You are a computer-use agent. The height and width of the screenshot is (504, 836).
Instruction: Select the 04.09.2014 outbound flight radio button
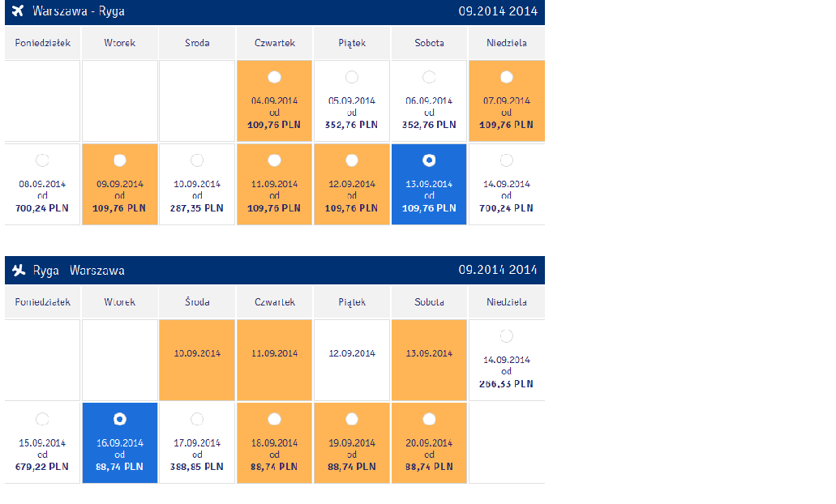(275, 77)
